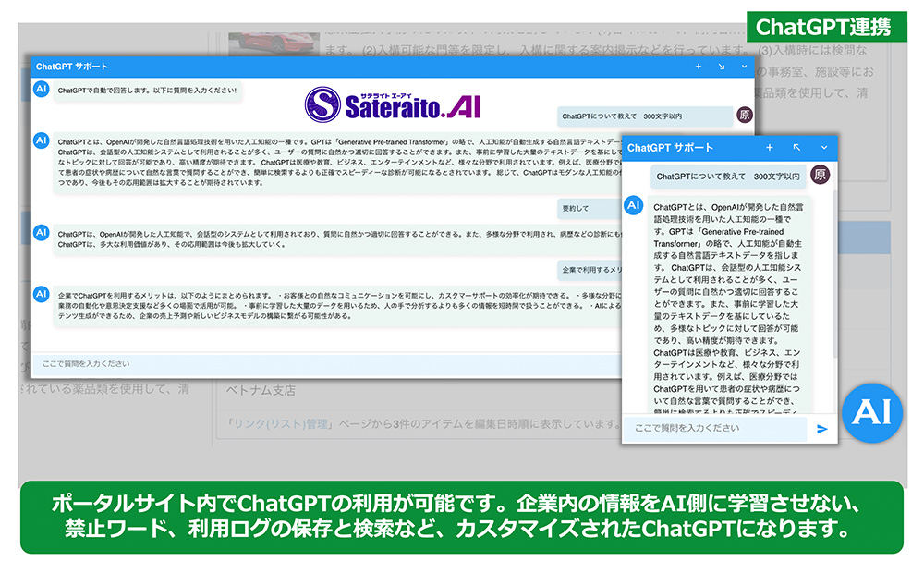This screenshot has width=924, height=561.
Task: Click the answer text in the small chat window
Action: [728, 307]
